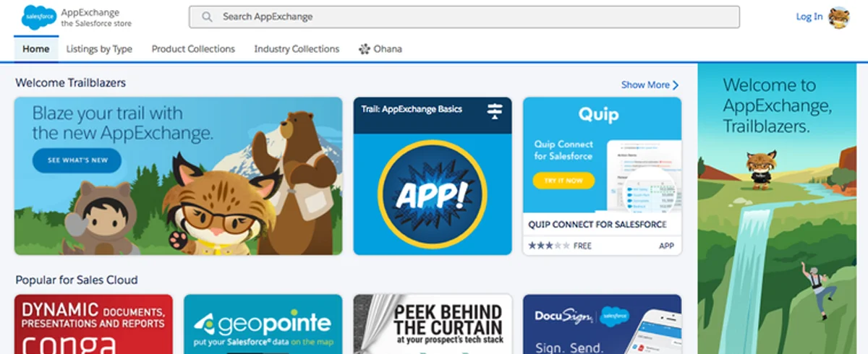The image size is (868, 354).
Task: Click the star rating on Quip Connect
Action: (549, 246)
